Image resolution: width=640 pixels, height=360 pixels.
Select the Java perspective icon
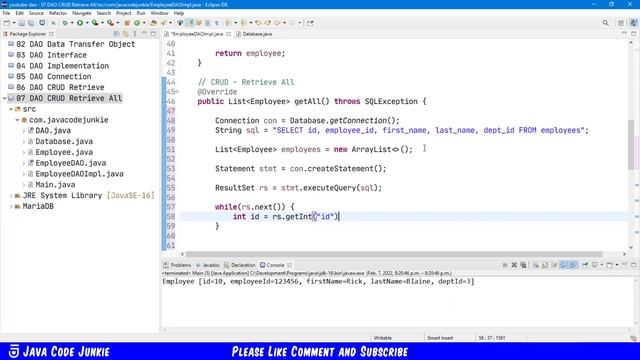click(x=634, y=23)
